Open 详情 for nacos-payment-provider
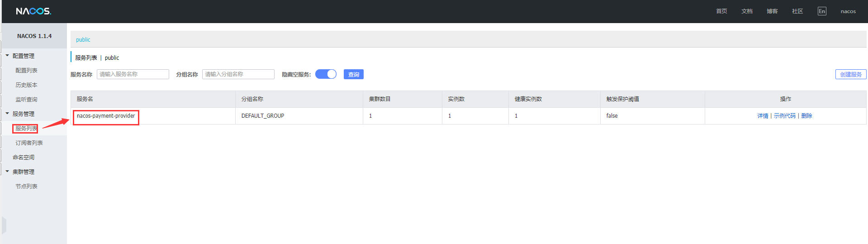Image resolution: width=868 pixels, height=244 pixels. coord(763,116)
